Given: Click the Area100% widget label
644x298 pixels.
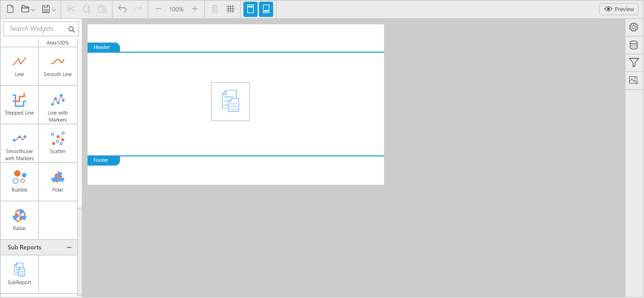Looking at the screenshot, I should [x=58, y=43].
